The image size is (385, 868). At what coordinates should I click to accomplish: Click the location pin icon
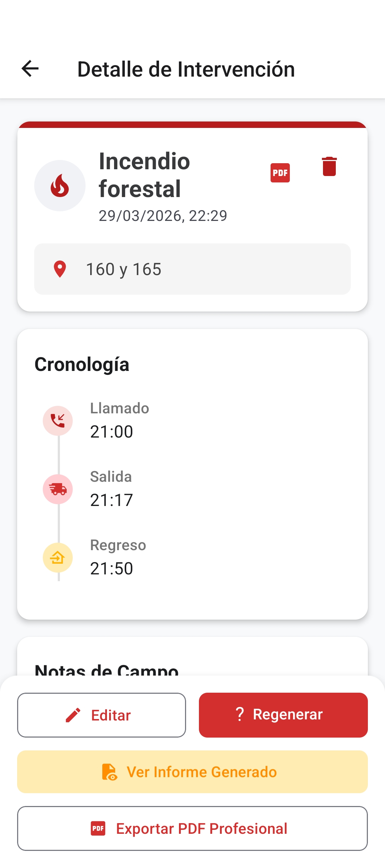60,269
